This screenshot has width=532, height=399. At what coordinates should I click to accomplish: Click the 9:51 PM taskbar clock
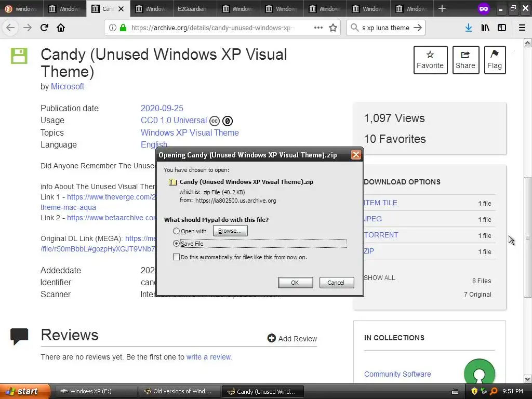pyautogui.click(x=513, y=391)
